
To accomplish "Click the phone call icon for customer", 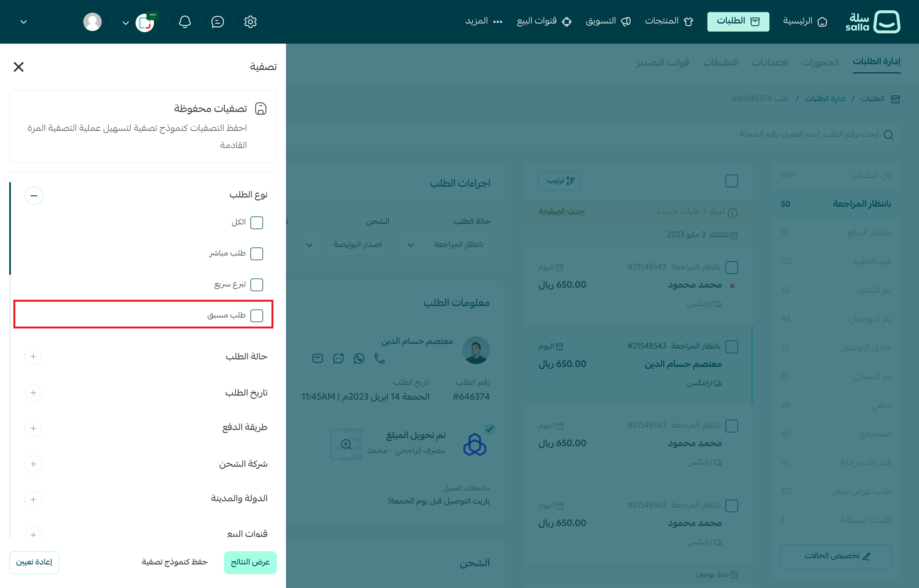I will (x=379, y=358).
